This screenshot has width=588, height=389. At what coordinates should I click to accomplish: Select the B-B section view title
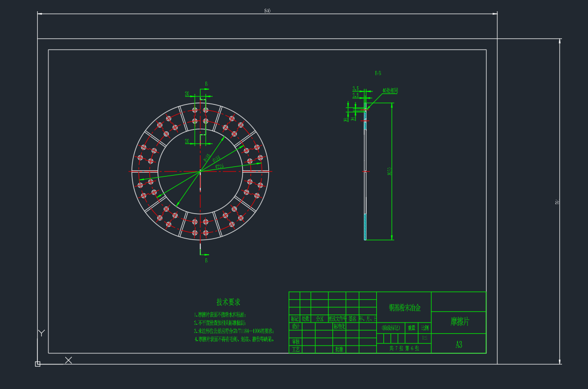pos(378,73)
